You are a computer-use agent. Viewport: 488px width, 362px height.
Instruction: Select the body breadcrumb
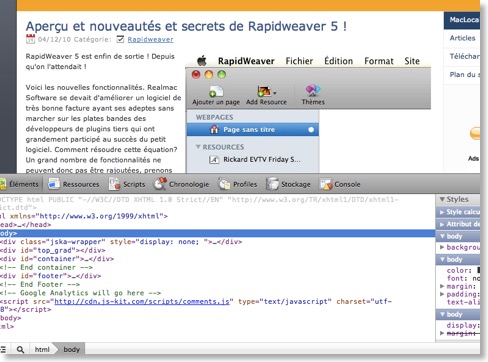tap(71, 349)
